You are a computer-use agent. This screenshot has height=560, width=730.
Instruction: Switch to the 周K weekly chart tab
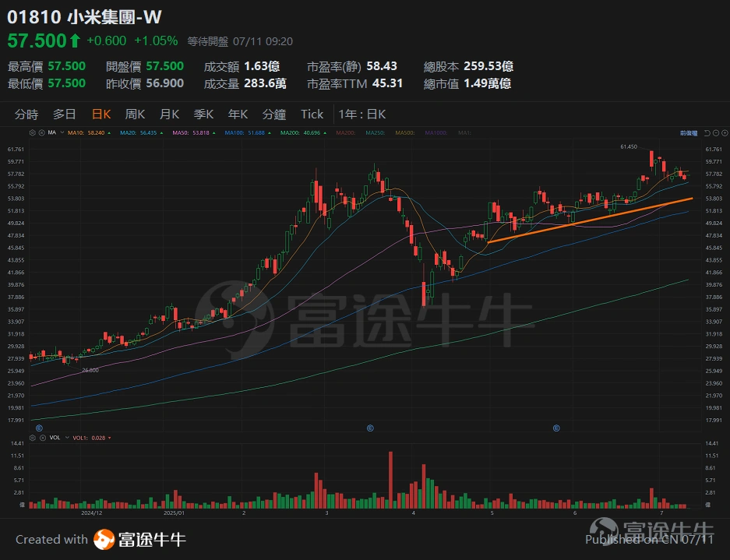point(134,114)
